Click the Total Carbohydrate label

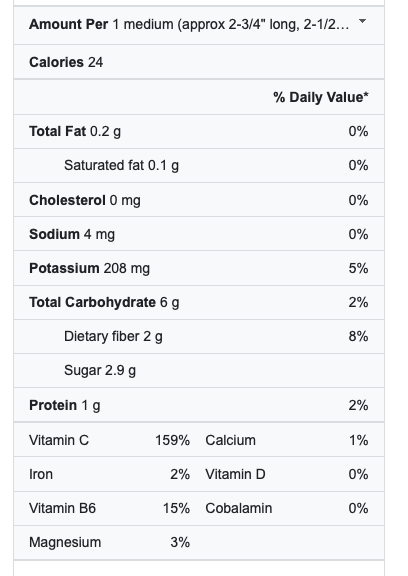pos(92,302)
